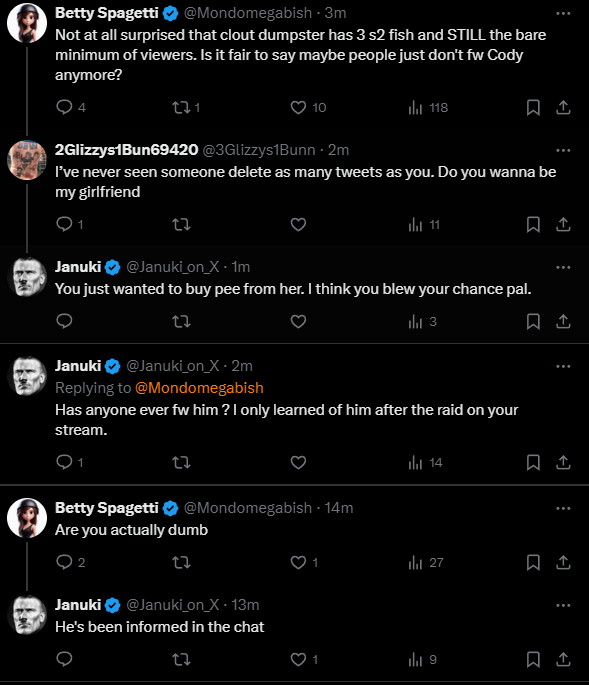Bookmark the 'Has anyone ever fw him' tweet
The image size is (589, 685).
pyautogui.click(x=533, y=462)
